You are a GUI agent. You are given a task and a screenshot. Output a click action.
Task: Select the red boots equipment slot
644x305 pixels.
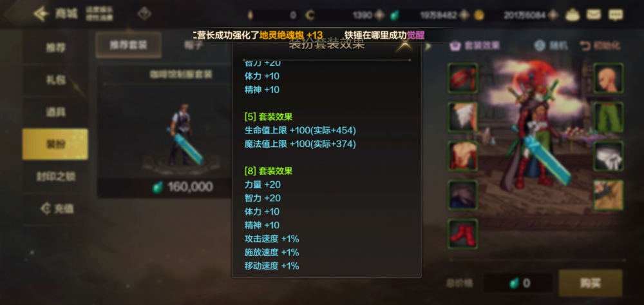tap(462, 234)
